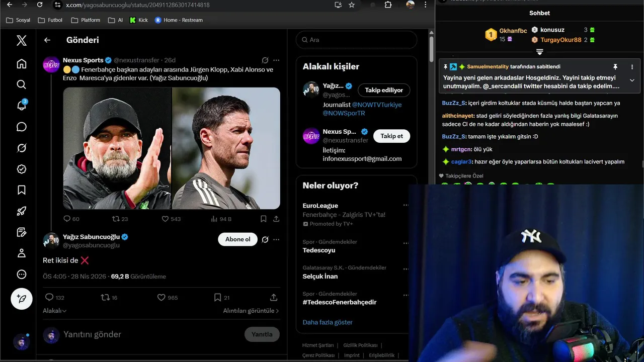Click the Yanıtla reply button
Image resolution: width=644 pixels, height=362 pixels.
pos(262,334)
